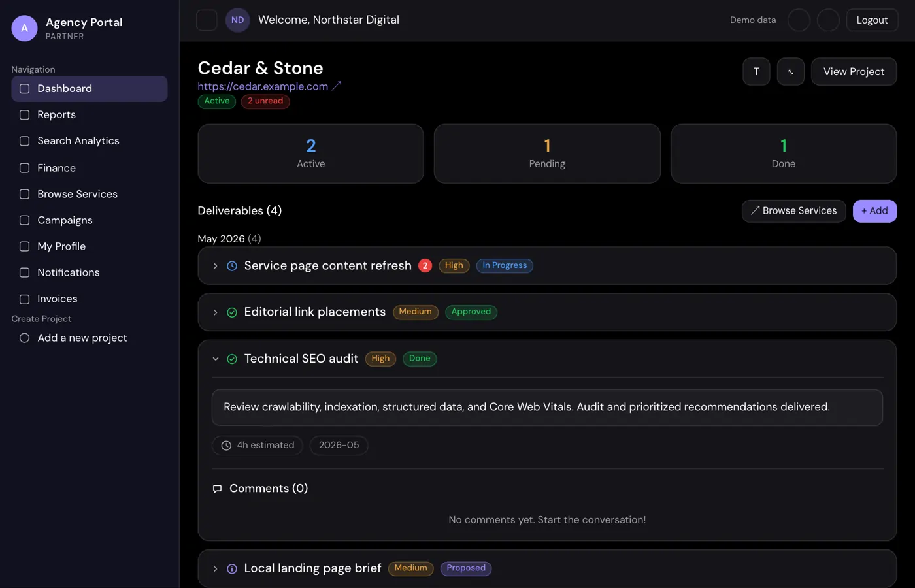Click the 1 Pending stat card
Image resolution: width=915 pixels, height=588 pixels.
[547, 154]
